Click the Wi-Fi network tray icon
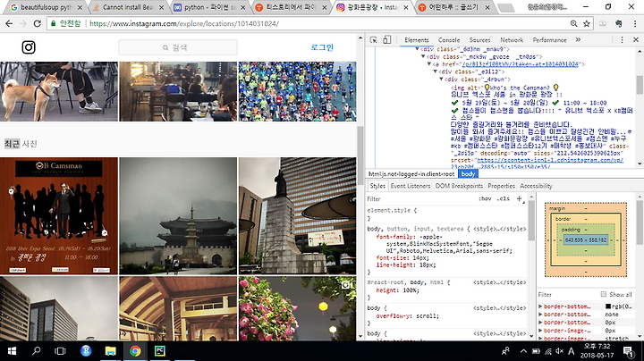Image resolution: width=644 pixels, height=361 pixels. (x=548, y=351)
